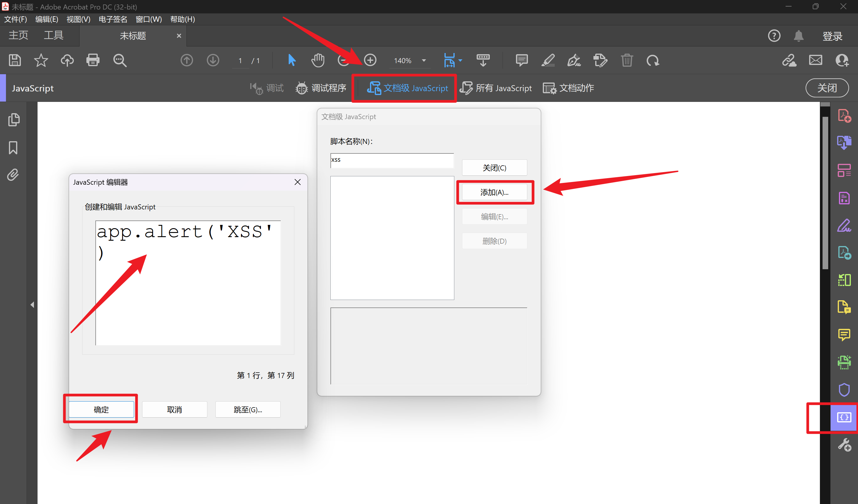Viewport: 858px width, 504px height.
Task: Open the 编辑(E) menu
Action: tap(47, 19)
